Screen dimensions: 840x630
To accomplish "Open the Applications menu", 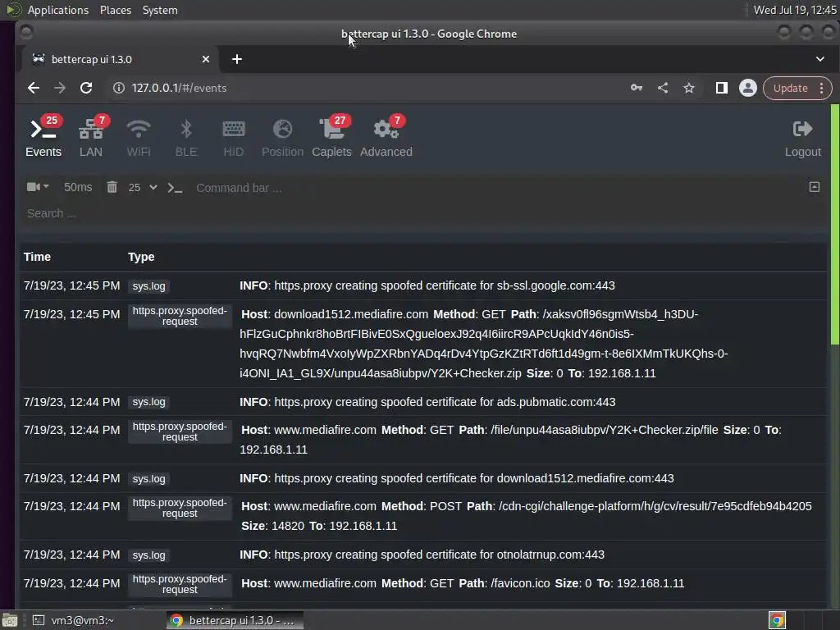I will point(58,10).
